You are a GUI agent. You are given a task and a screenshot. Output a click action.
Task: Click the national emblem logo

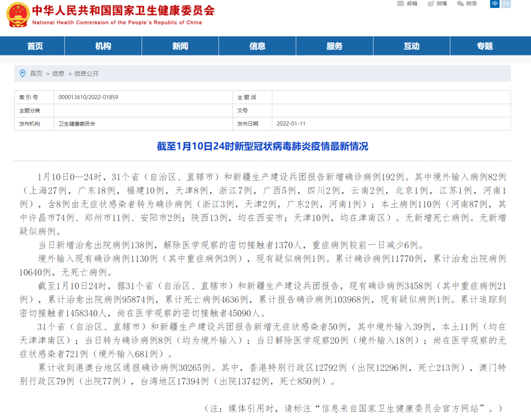coord(18,15)
